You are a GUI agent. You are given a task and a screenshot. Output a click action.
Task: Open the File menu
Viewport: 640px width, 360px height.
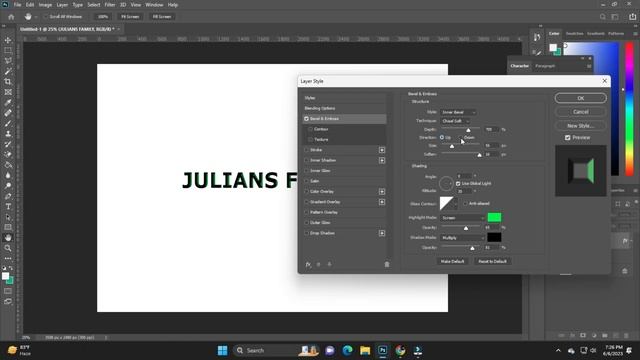pyautogui.click(x=17, y=5)
